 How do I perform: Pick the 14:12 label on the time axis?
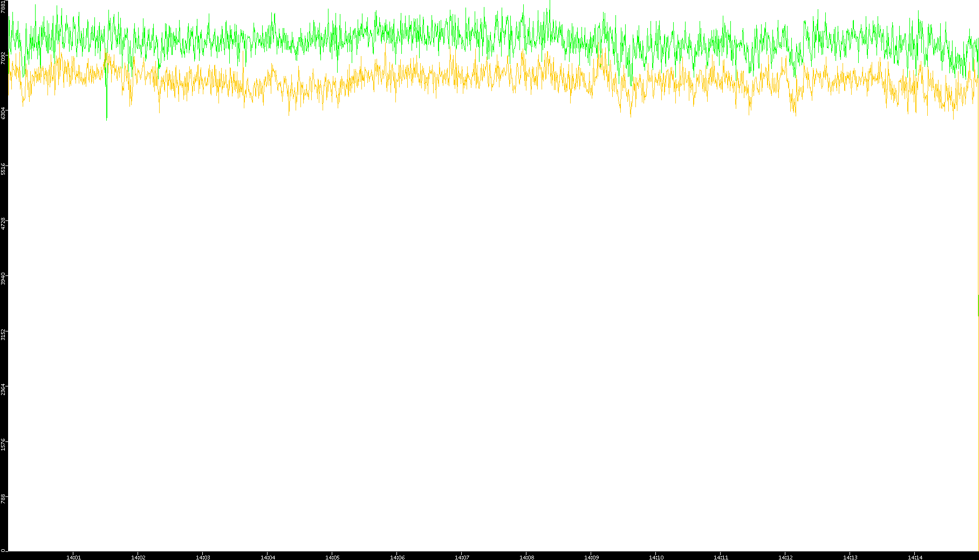(785, 557)
